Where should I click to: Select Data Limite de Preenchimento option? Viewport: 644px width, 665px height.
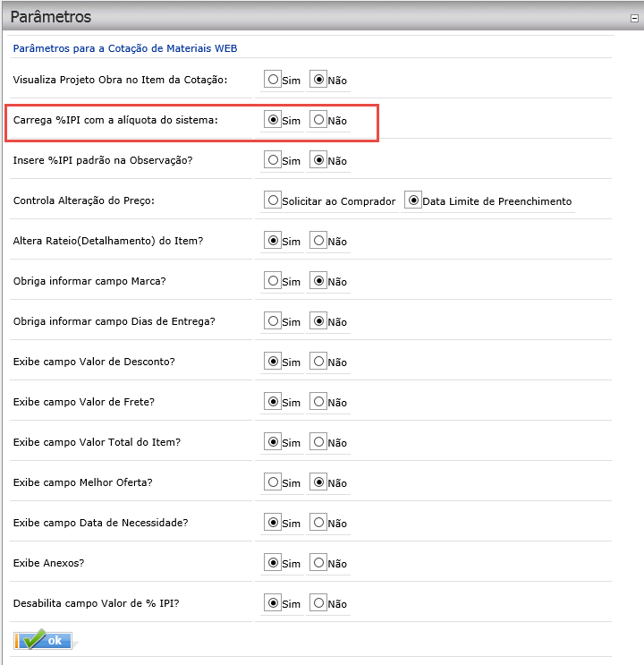(x=413, y=200)
